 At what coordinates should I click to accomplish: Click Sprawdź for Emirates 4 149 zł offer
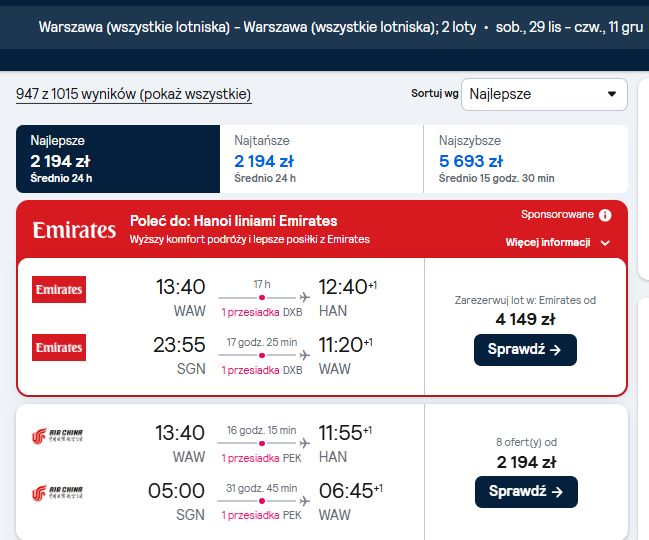point(525,350)
